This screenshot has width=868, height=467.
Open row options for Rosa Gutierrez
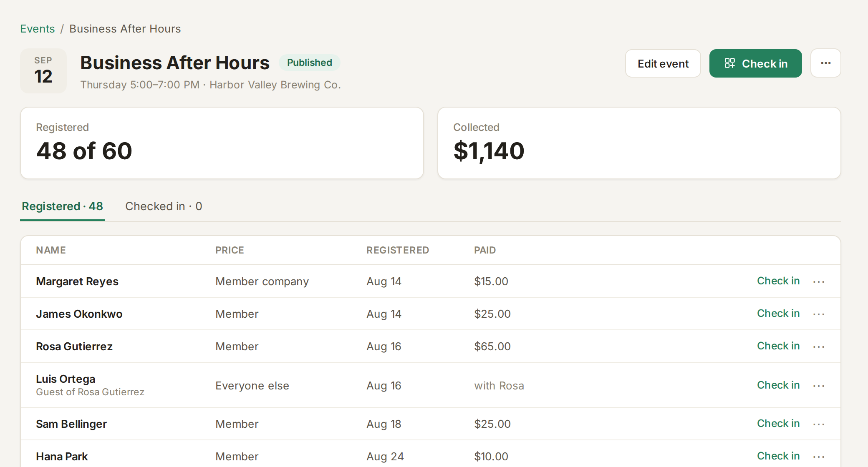pyautogui.click(x=819, y=346)
